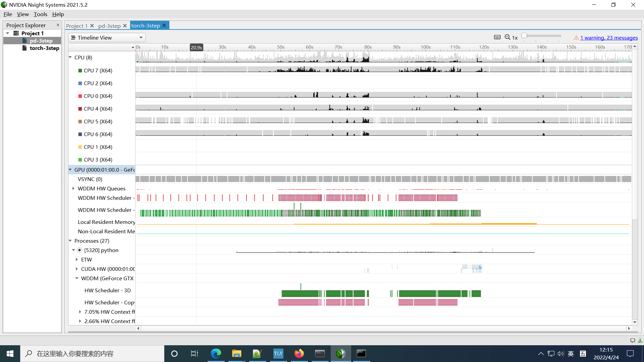Viewport: 644px width, 362px height.
Task: Click the 20.9s timeline marker
Action: tap(196, 47)
